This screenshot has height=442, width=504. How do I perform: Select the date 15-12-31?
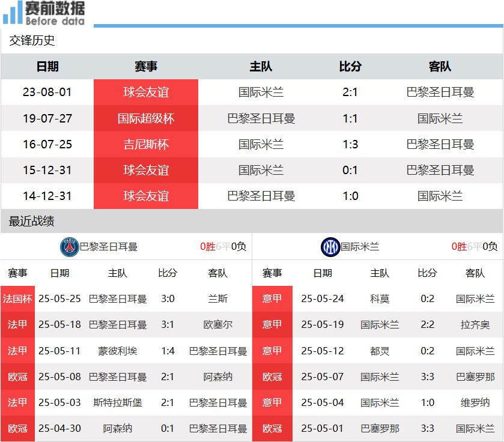[47, 170]
